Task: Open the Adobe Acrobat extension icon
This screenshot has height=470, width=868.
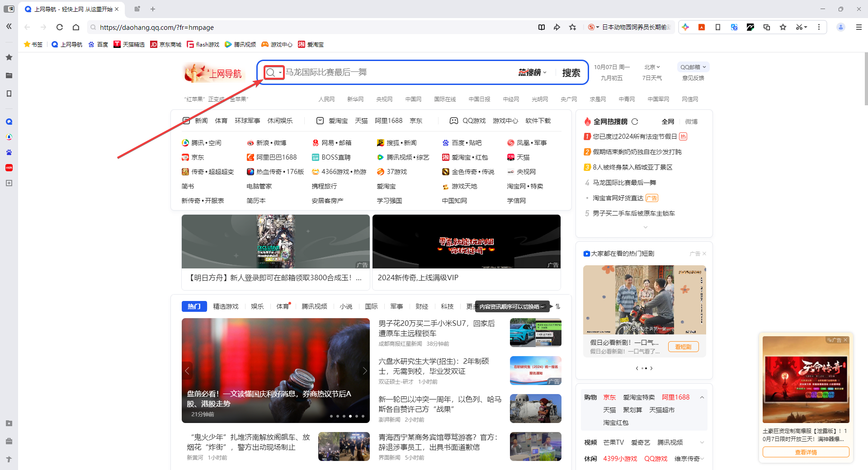Action: pos(702,27)
